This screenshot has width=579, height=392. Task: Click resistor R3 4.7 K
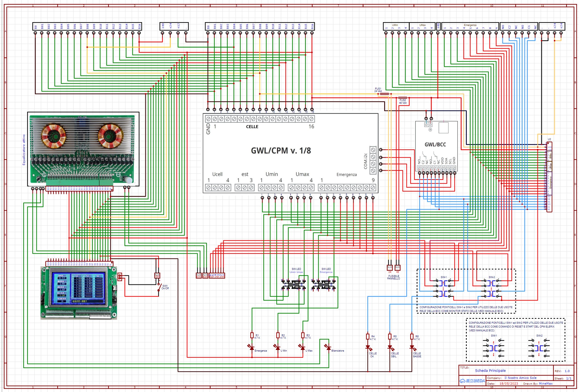tap(303, 335)
